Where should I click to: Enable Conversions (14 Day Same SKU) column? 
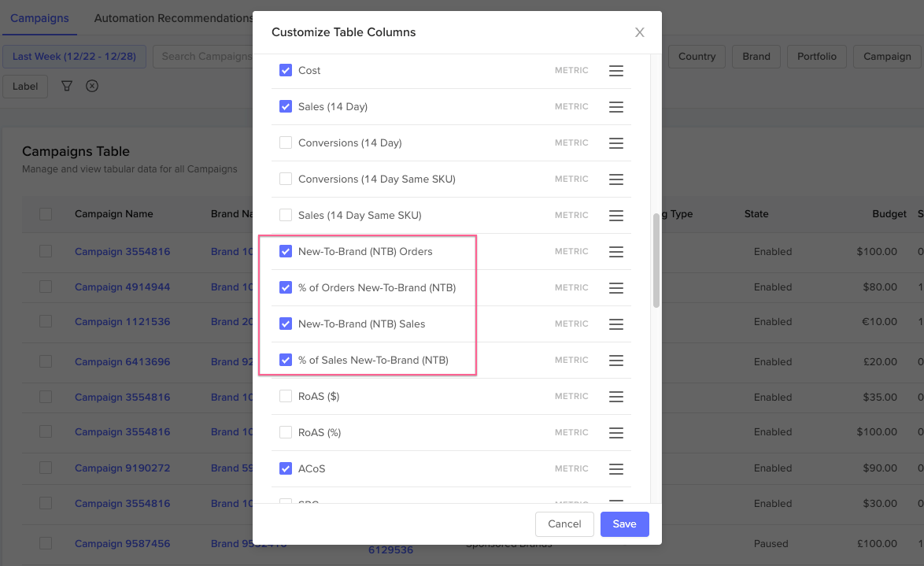pyautogui.click(x=286, y=179)
